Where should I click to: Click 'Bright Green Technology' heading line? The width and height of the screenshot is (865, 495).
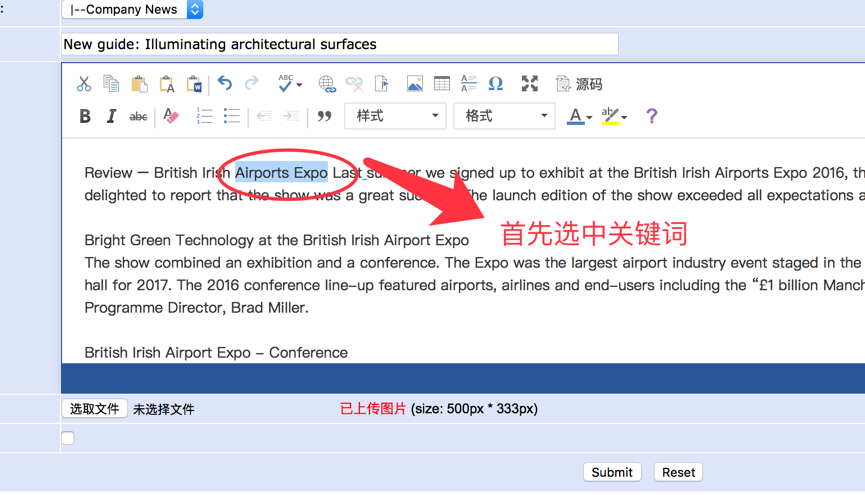point(277,240)
